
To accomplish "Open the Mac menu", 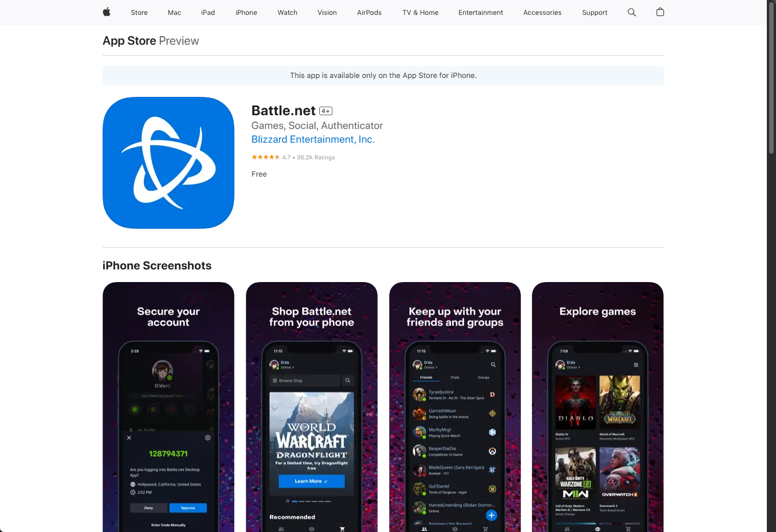I will tap(174, 13).
